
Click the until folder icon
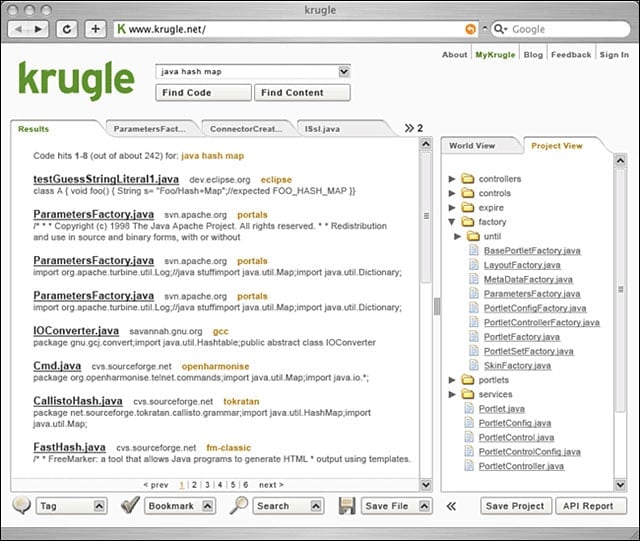473,236
